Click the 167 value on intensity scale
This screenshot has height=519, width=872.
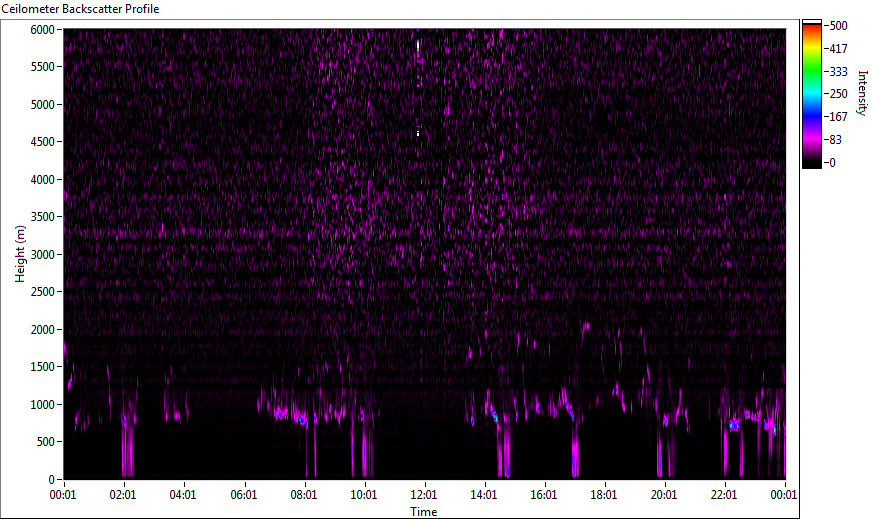tap(838, 116)
